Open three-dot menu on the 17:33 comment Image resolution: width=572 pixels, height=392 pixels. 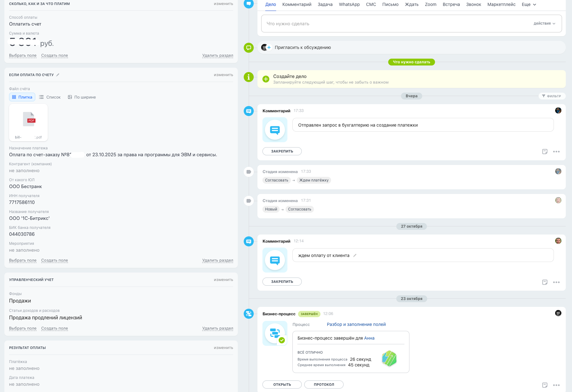pyautogui.click(x=556, y=152)
